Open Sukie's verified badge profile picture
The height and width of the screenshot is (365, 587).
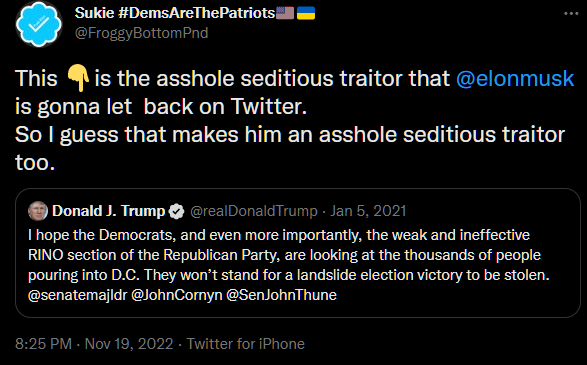coord(39,24)
